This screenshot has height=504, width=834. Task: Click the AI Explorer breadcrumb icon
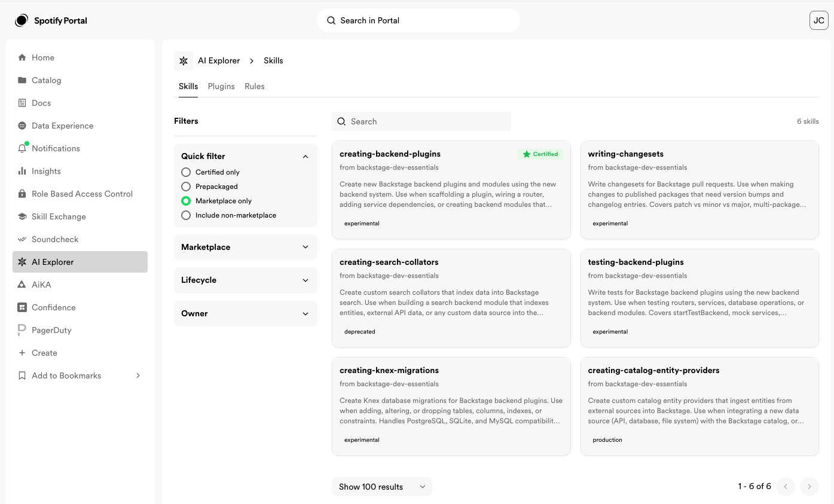click(184, 61)
